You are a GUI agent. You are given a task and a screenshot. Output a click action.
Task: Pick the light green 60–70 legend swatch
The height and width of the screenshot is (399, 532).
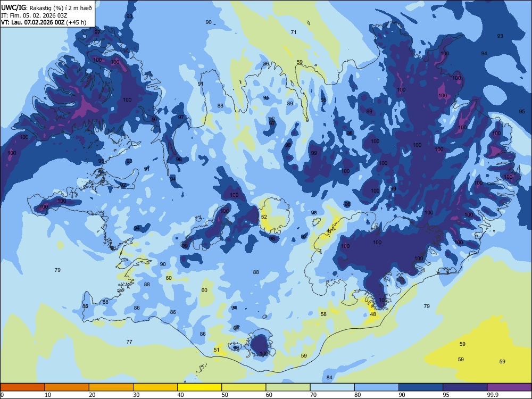coord(288,387)
